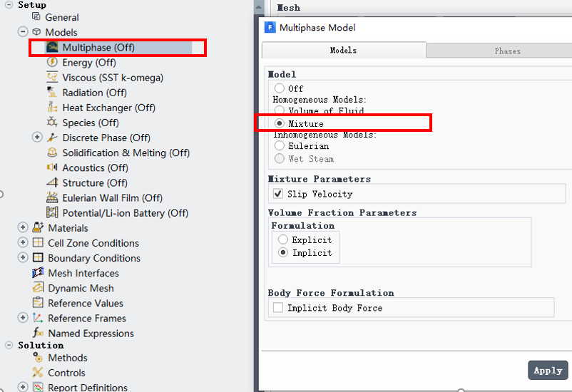The width and height of the screenshot is (572, 392).
Task: Open Multiphase (Off) tree item
Action: 98,48
